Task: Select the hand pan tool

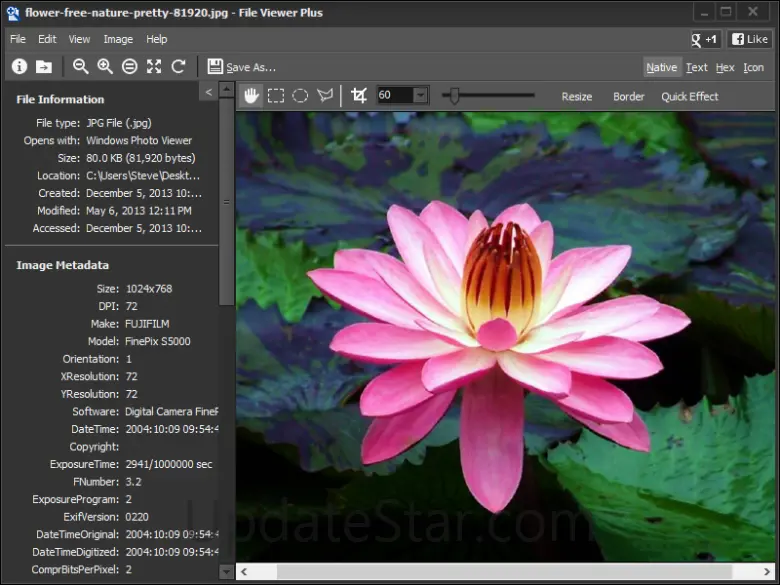Action: (x=252, y=96)
